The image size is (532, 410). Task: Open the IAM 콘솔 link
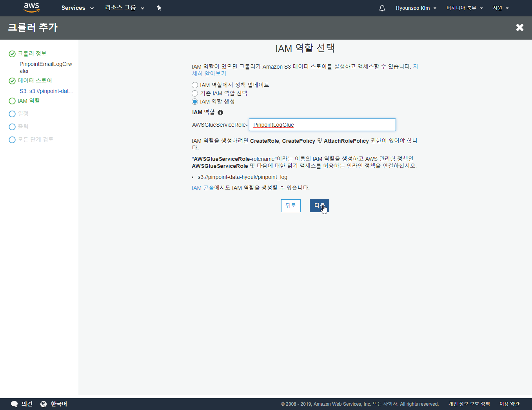click(203, 188)
